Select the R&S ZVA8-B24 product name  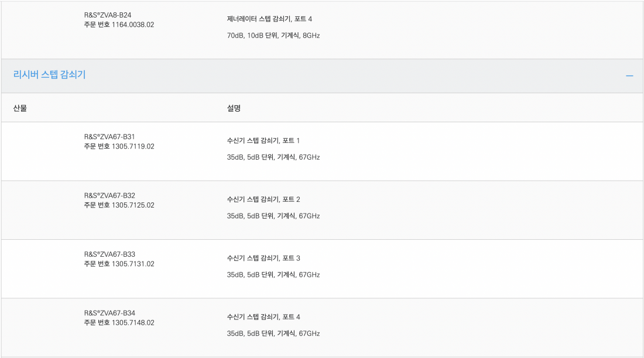[x=108, y=15]
